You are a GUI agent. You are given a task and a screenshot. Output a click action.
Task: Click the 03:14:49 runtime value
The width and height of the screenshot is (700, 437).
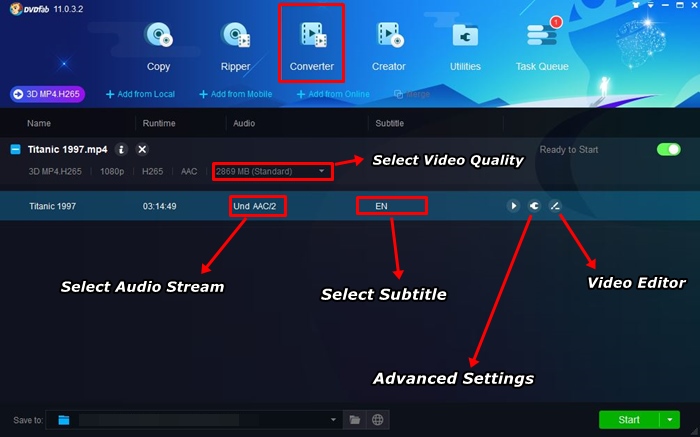(x=159, y=206)
